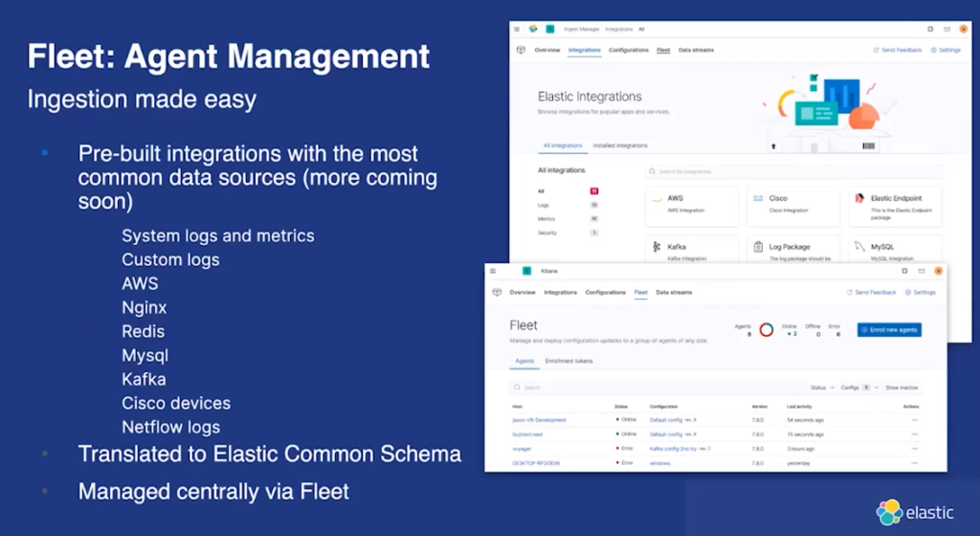Screen dimensions: 980x536
Task: Open actions menu for DESKTOP-RFOOE09 agent
Action: click(914, 463)
